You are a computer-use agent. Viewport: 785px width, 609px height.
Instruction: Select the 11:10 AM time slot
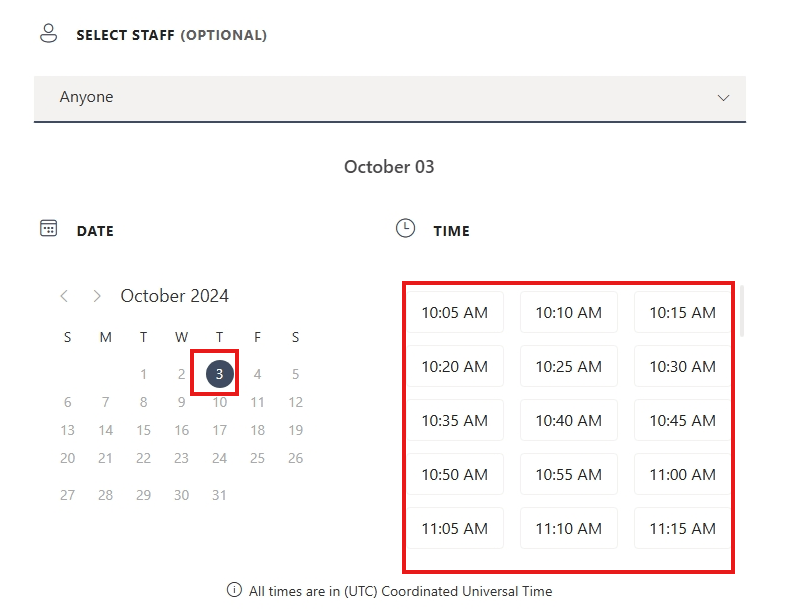pyautogui.click(x=569, y=528)
